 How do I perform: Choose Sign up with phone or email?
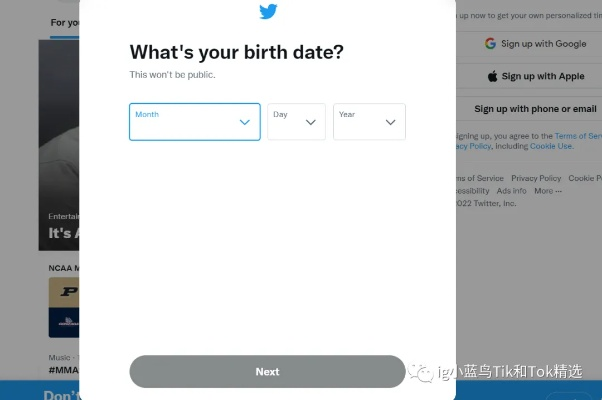coord(535,109)
